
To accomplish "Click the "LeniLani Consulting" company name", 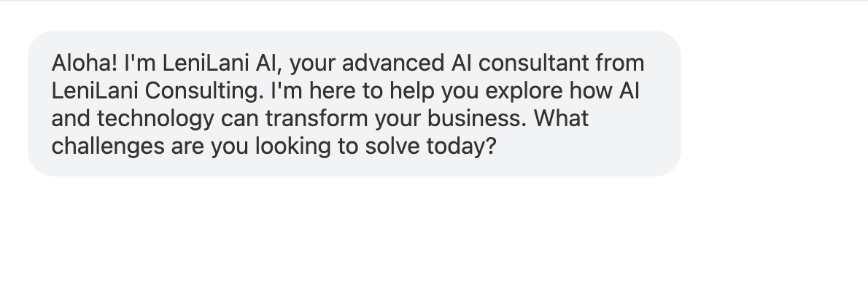I will click(x=155, y=91).
